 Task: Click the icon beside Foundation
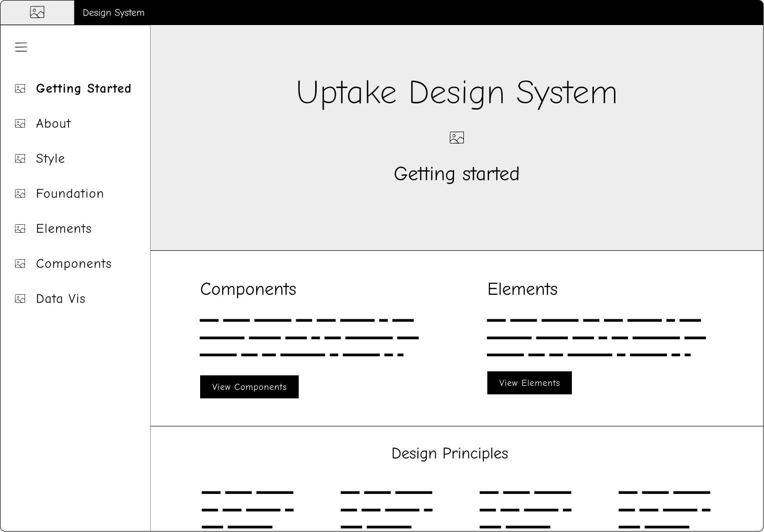(20, 194)
